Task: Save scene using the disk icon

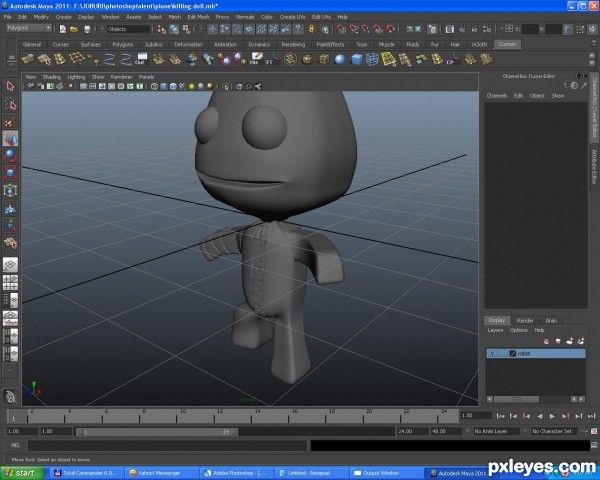Action: [87, 29]
